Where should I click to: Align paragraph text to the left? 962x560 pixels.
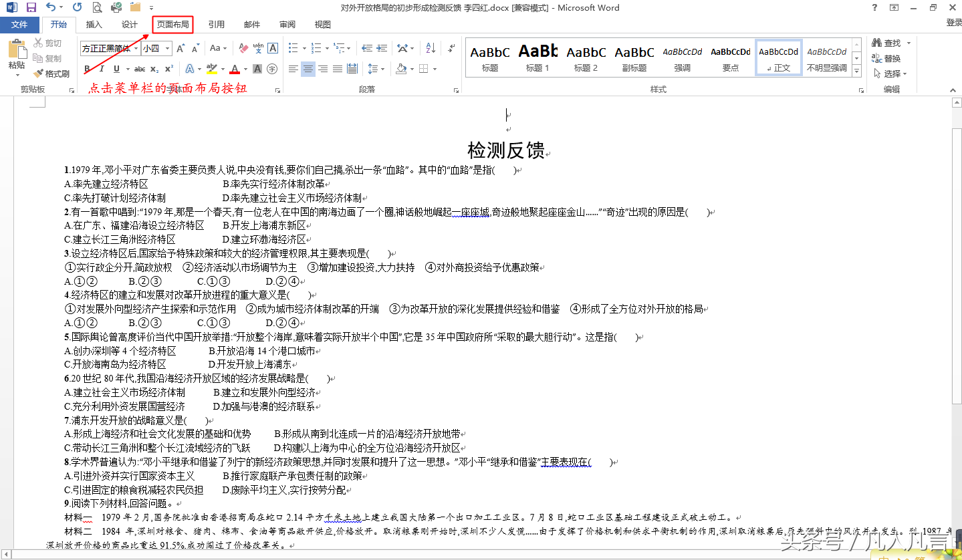click(x=293, y=69)
